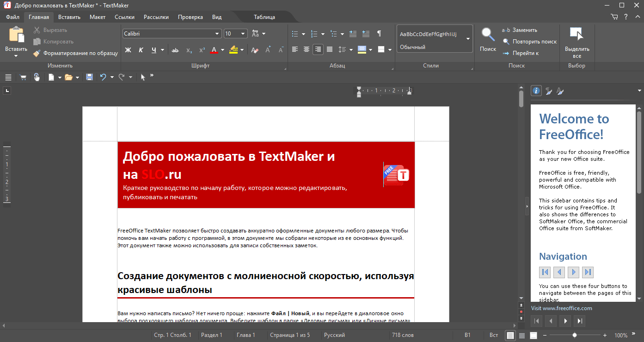Click the Вст insert mode indicator
The height and width of the screenshot is (342, 644).
[x=494, y=335]
